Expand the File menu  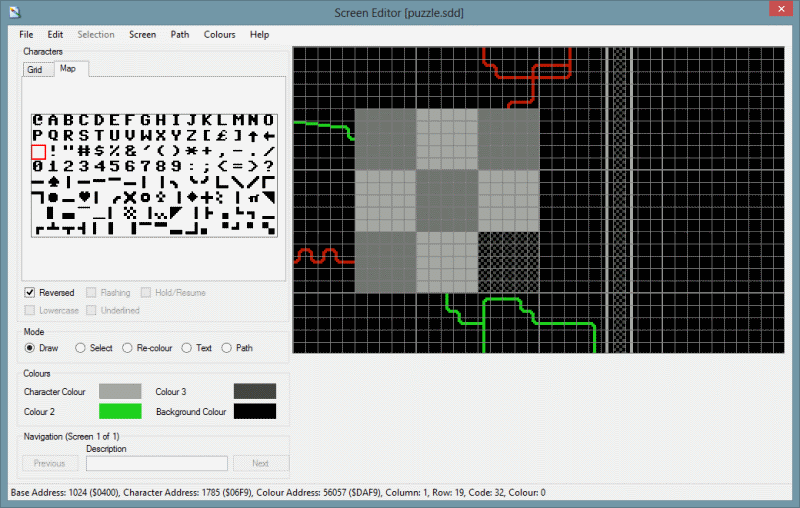(26, 34)
